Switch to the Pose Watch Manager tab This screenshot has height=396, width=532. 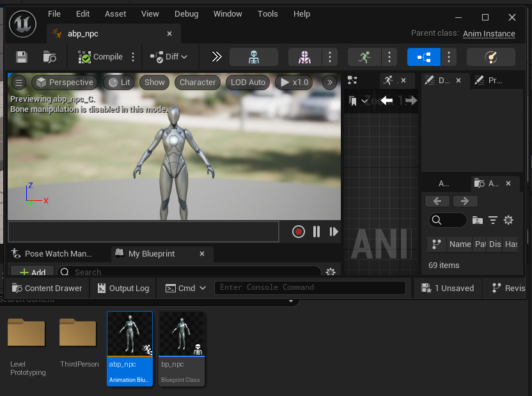click(x=58, y=254)
